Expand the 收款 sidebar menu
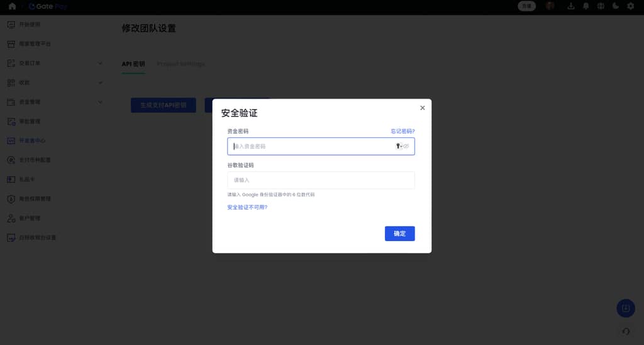 (x=100, y=82)
